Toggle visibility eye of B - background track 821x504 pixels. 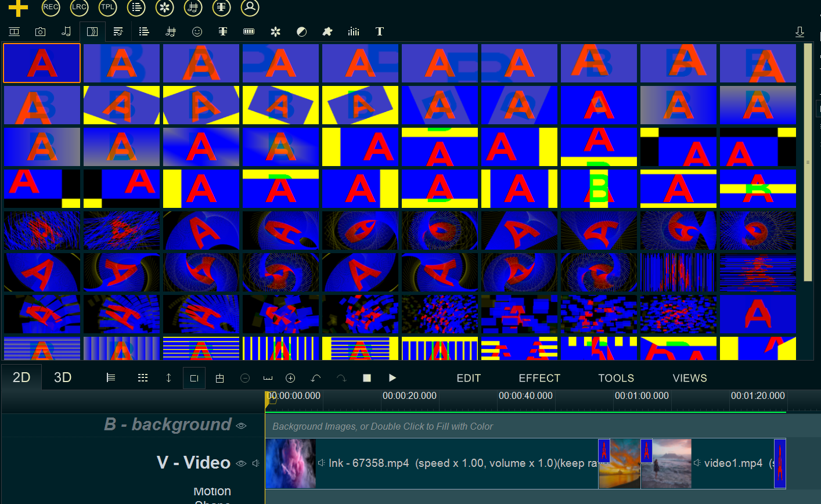[242, 426]
